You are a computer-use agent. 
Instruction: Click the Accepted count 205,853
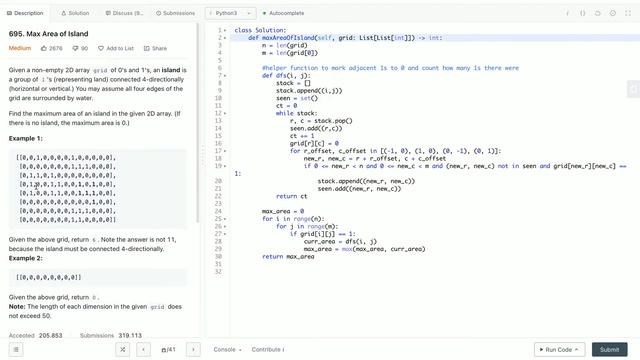[51, 336]
